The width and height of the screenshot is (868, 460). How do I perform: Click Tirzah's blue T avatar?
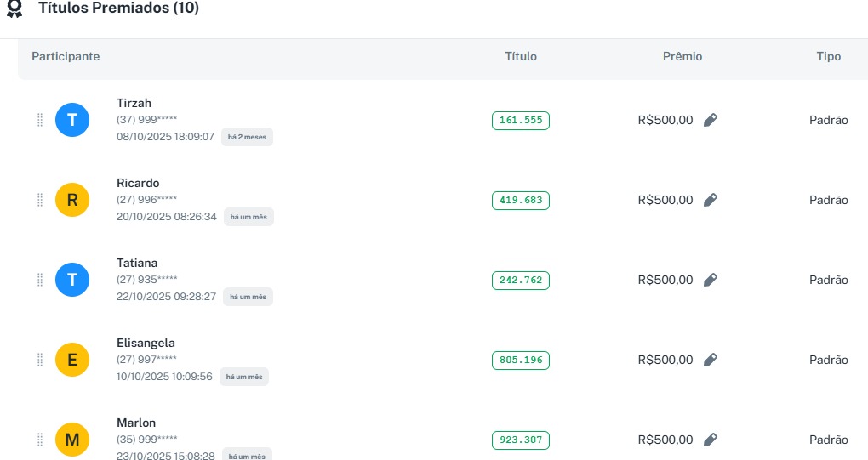pos(72,120)
